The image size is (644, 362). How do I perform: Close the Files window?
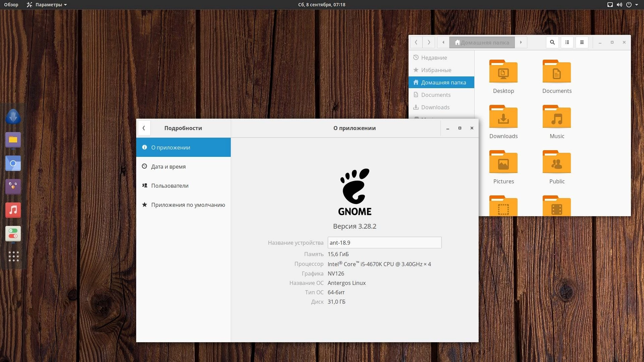pyautogui.click(x=624, y=42)
